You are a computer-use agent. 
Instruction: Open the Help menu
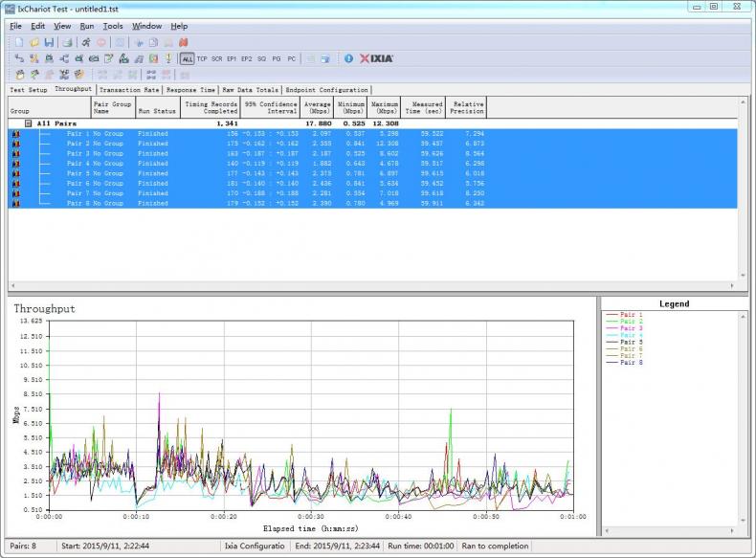click(179, 26)
